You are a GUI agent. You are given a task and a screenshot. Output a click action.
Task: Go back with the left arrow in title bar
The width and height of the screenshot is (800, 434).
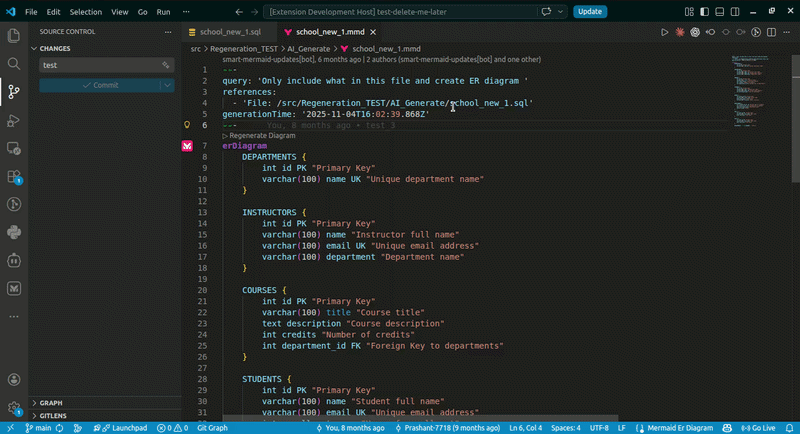[239, 12]
